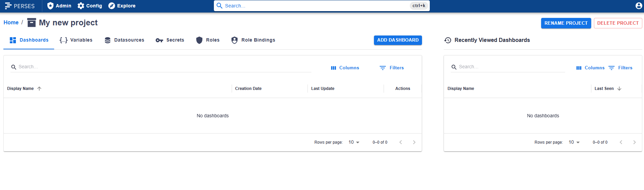Click the Add Dashboard button
The height and width of the screenshot is (190, 644).
coord(398,40)
